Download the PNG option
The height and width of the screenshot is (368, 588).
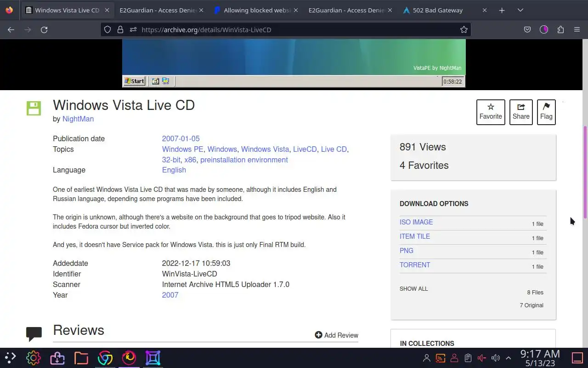(407, 251)
